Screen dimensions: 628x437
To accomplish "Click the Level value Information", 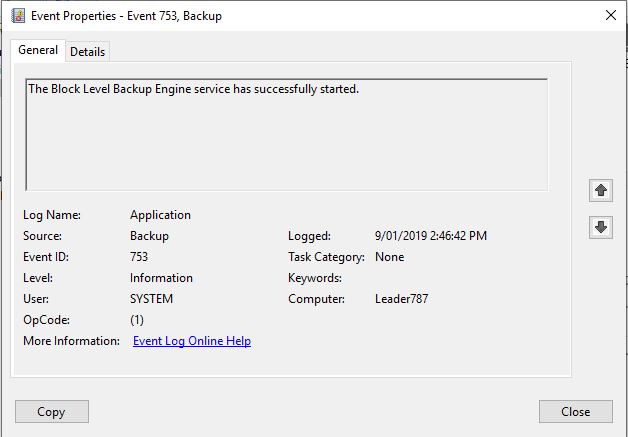I will pos(161,278).
